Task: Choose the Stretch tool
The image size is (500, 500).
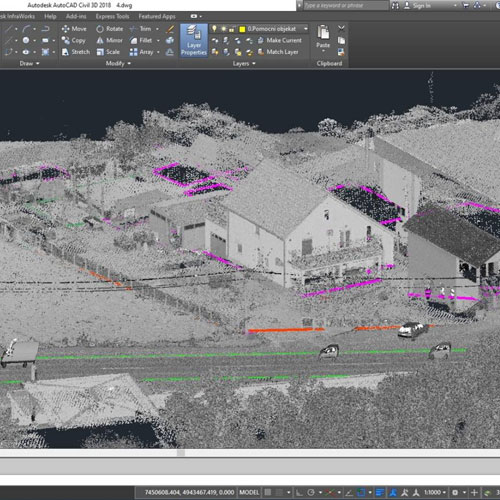Action: tap(76, 52)
